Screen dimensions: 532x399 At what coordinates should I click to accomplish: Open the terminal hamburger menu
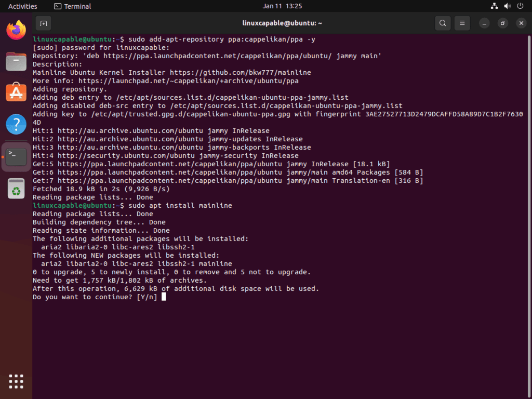[x=461, y=23]
